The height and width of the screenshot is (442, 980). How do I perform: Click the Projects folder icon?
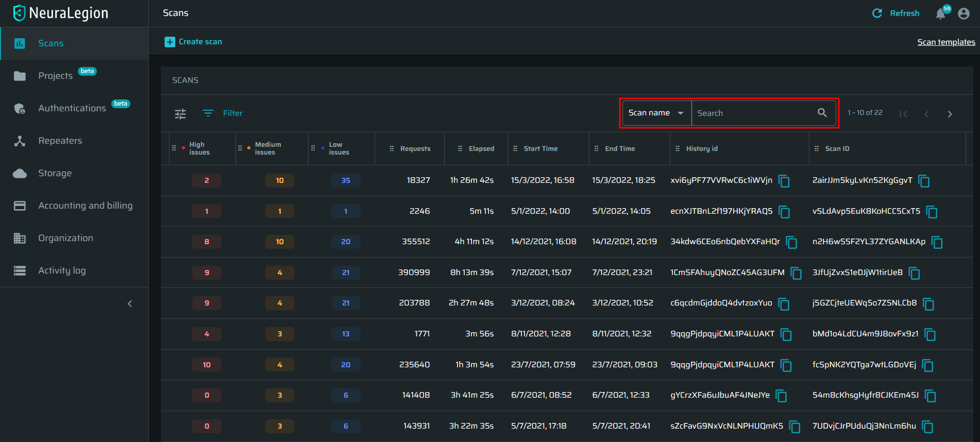click(20, 76)
